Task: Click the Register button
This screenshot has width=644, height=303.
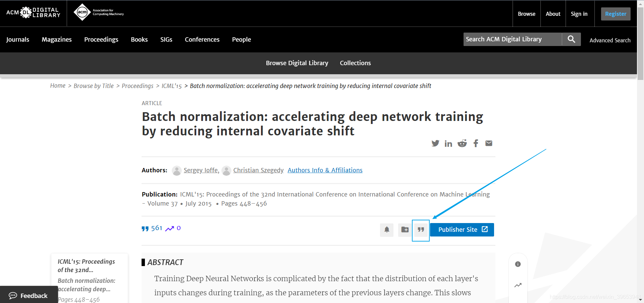Action: click(x=616, y=14)
